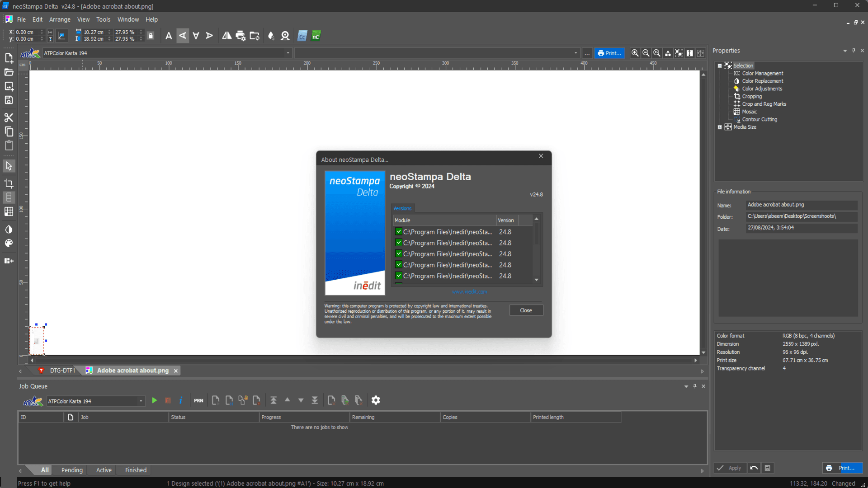
Task: Expand the Media Size tree item
Action: point(720,127)
